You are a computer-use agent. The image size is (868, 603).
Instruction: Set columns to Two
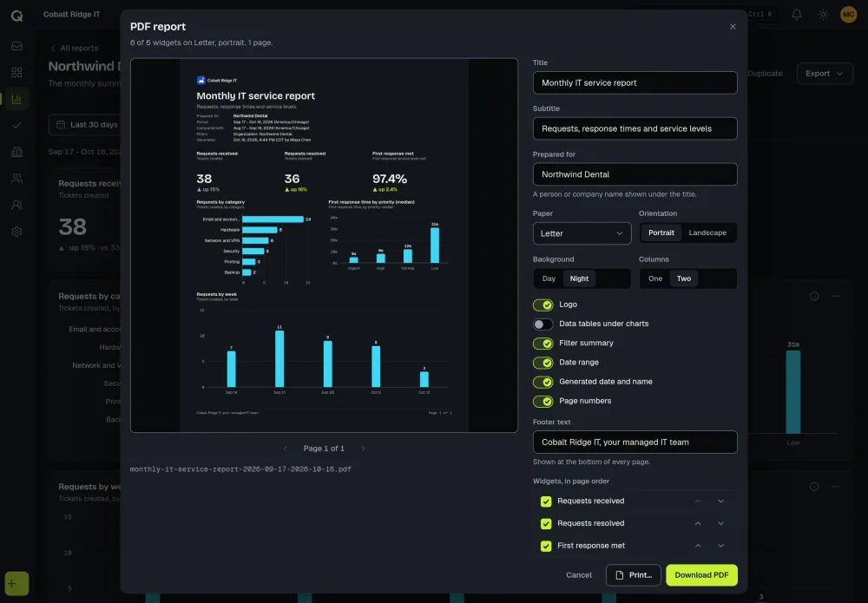(684, 279)
